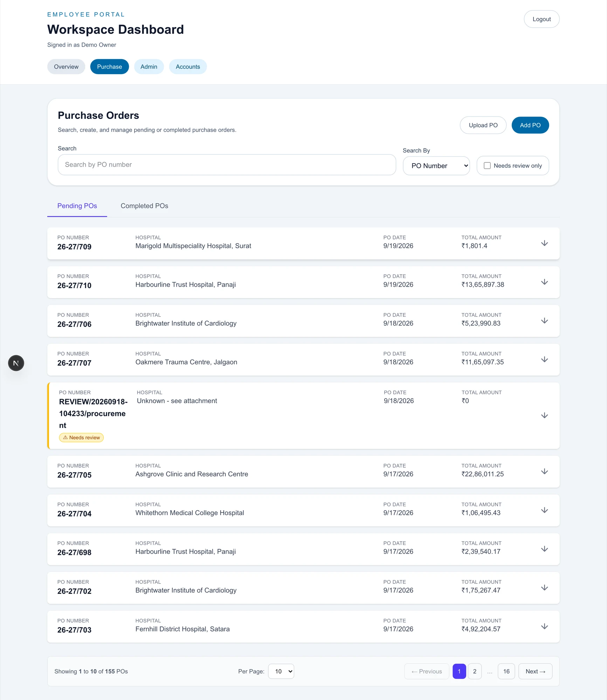Image resolution: width=607 pixels, height=700 pixels.
Task: Expand PO 26-27/704 down arrow
Action: pyautogui.click(x=544, y=510)
